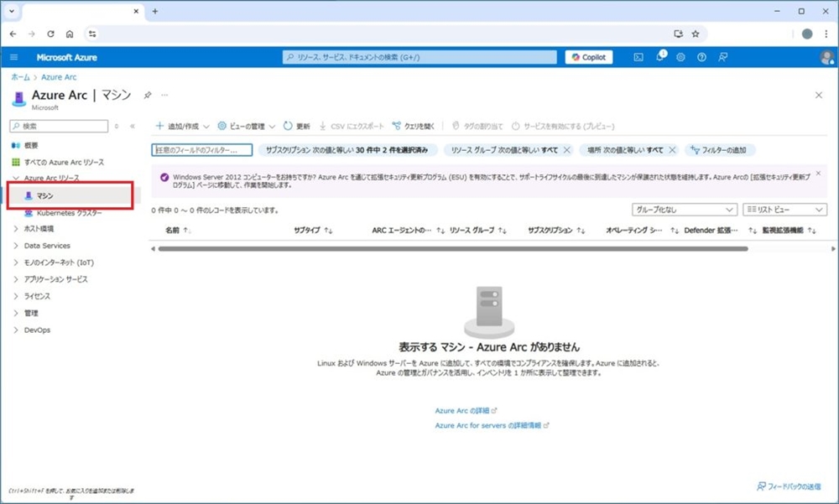The height and width of the screenshot is (504, 839).
Task: Pin the Azure Arc page
Action: tap(148, 96)
